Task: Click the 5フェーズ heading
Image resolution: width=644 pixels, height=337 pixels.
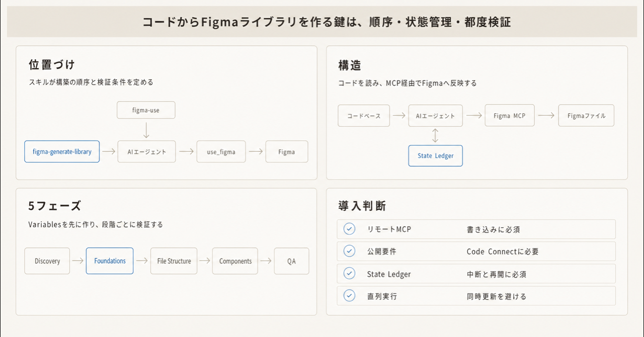Action: (55, 206)
